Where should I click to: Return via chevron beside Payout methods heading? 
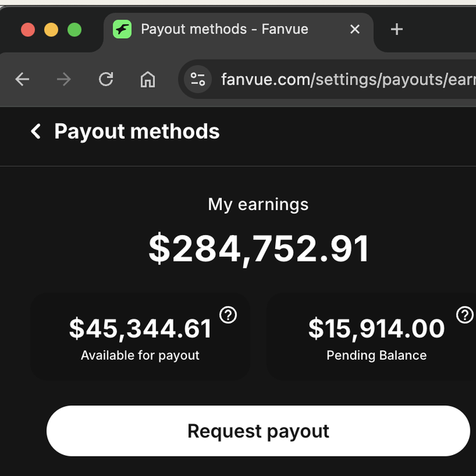[x=36, y=132]
